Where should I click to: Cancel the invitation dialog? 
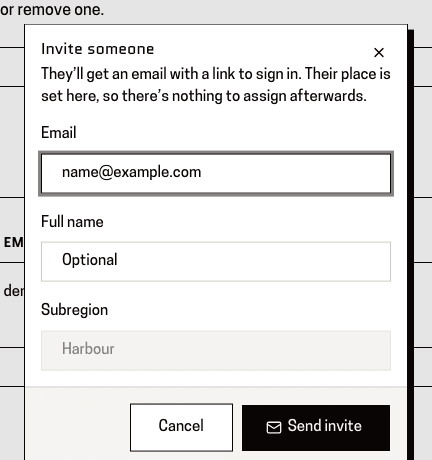(x=181, y=427)
